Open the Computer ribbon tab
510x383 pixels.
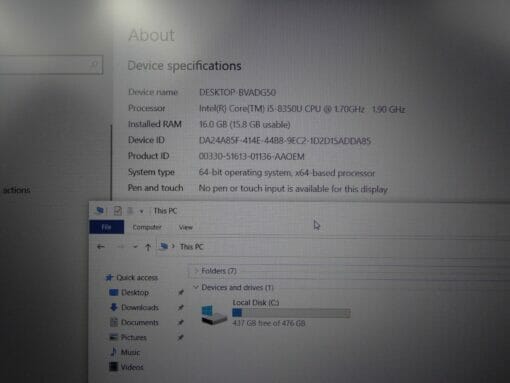[147, 227]
